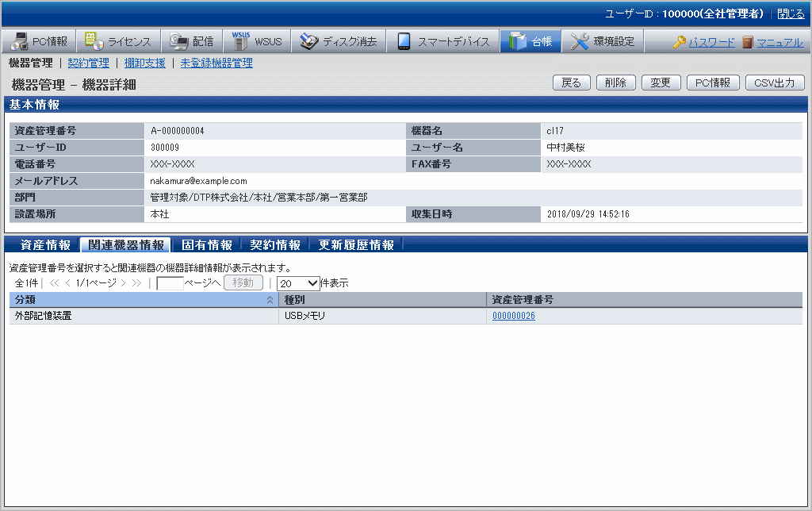Click the 種別 column header
812x511 pixels.
383,300
